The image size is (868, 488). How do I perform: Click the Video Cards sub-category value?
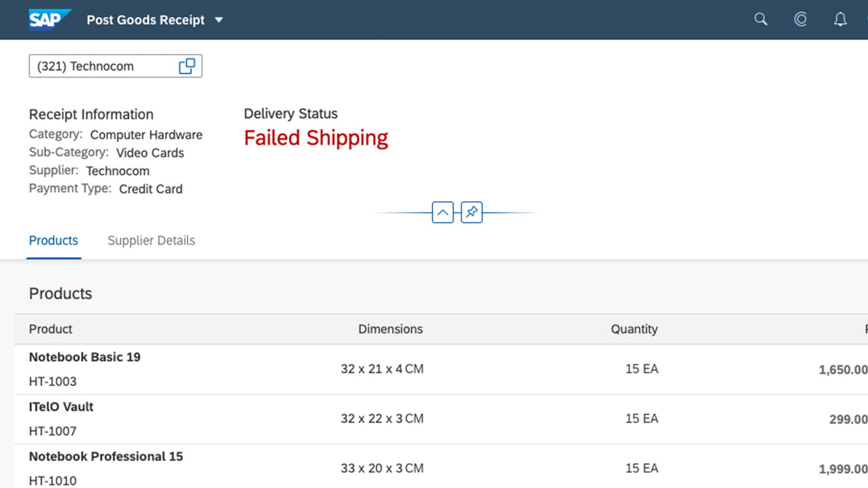[x=150, y=153]
